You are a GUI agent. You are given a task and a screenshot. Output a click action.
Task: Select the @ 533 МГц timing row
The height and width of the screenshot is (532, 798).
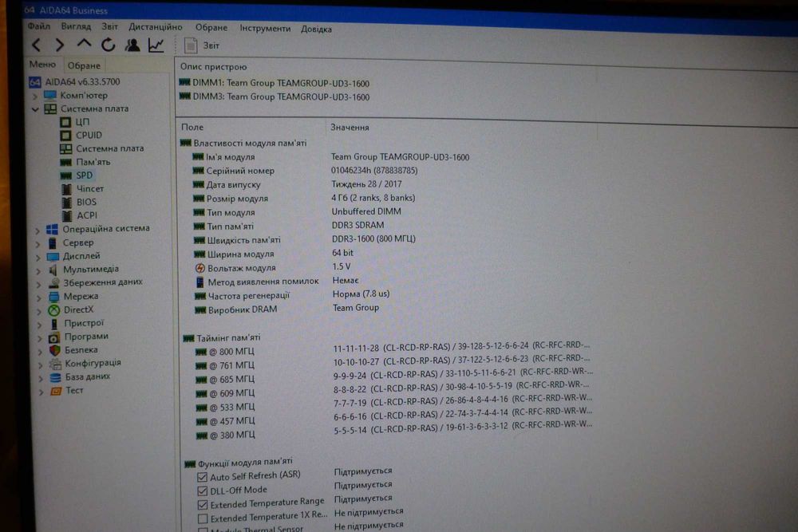[394, 405]
